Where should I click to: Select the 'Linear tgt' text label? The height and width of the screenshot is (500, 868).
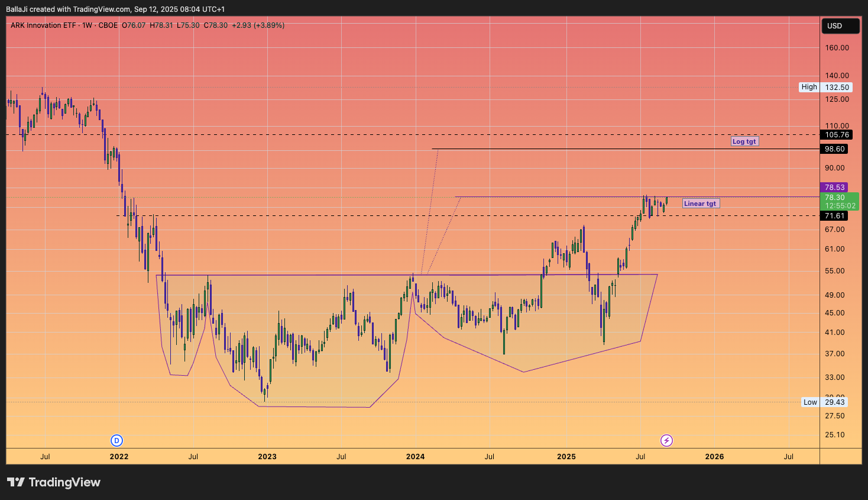point(701,204)
